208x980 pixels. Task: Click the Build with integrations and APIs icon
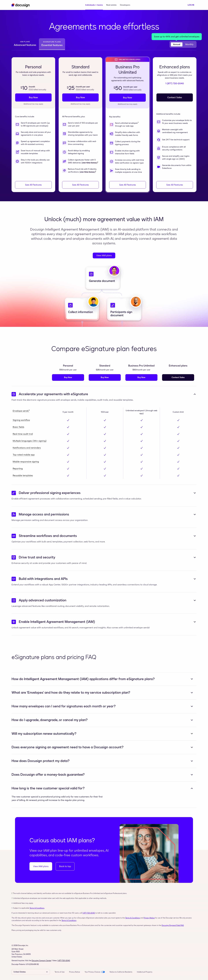pos(14,579)
